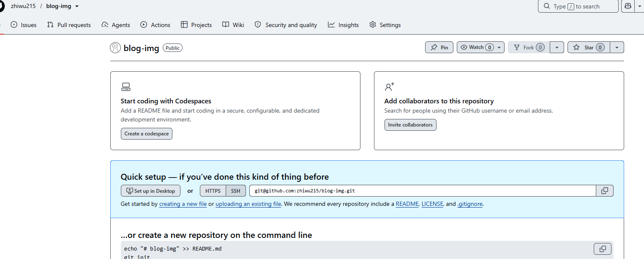Open the Insights tab

pyautogui.click(x=343, y=25)
